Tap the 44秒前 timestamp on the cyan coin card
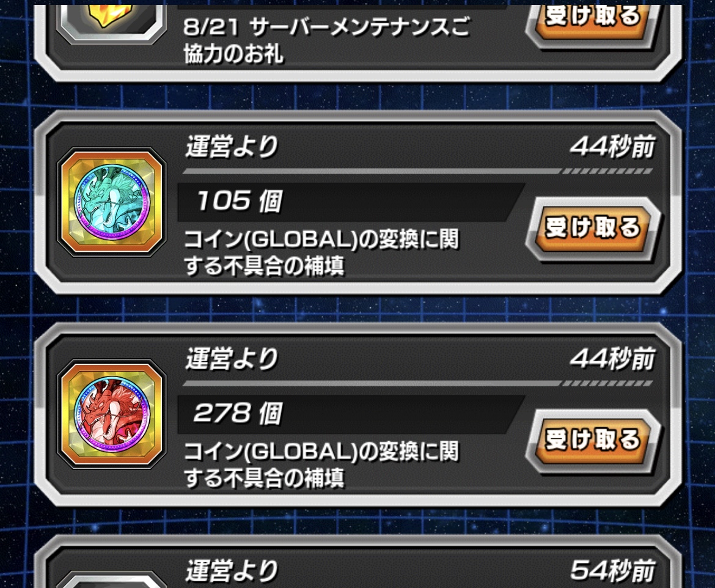715x588 pixels. click(612, 147)
